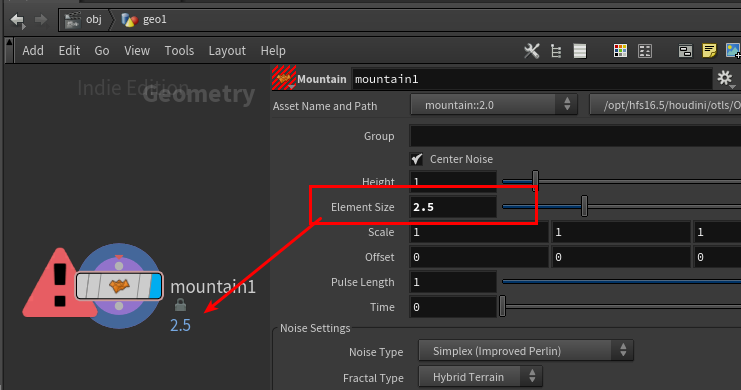Click the Element Size parameter label
The image size is (741, 390).
pos(362,207)
